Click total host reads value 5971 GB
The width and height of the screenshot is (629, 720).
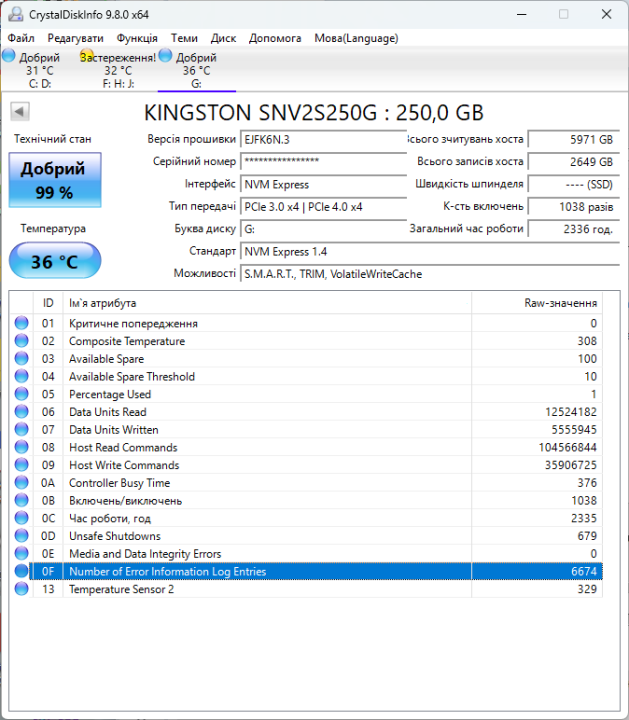(x=574, y=139)
